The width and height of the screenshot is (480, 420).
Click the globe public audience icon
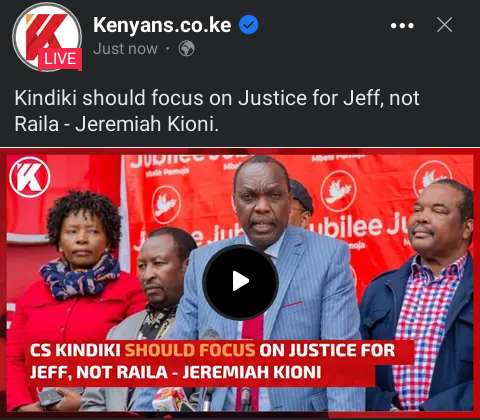pyautogui.click(x=187, y=49)
